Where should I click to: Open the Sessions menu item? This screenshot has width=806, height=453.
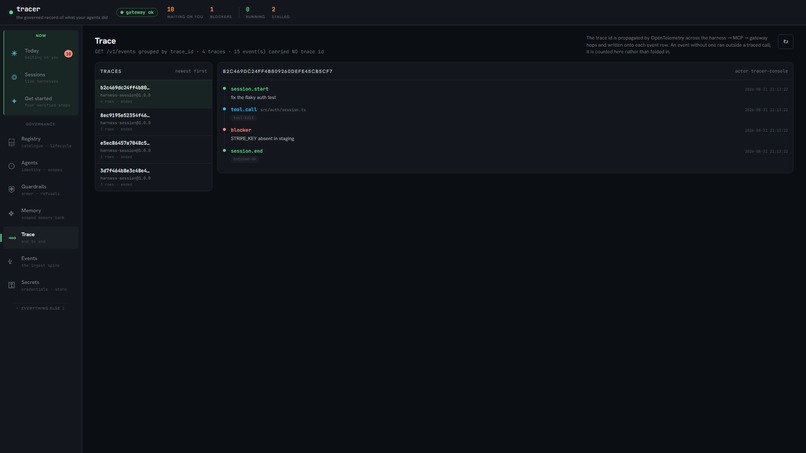(x=41, y=77)
